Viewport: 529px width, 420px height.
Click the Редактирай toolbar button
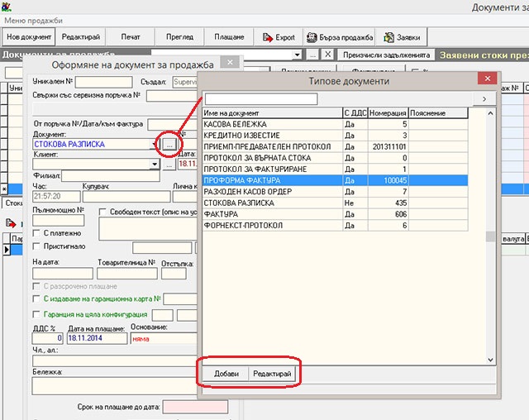[81, 37]
